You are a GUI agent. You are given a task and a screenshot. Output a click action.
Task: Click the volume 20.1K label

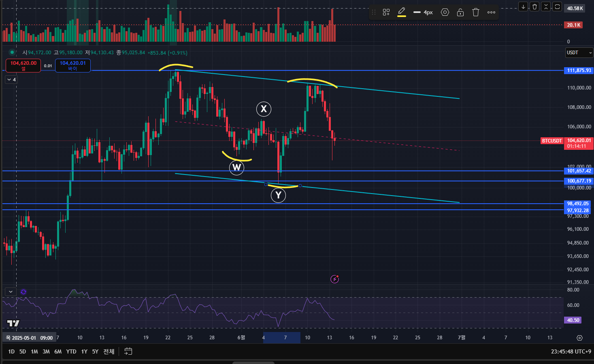tap(573, 25)
